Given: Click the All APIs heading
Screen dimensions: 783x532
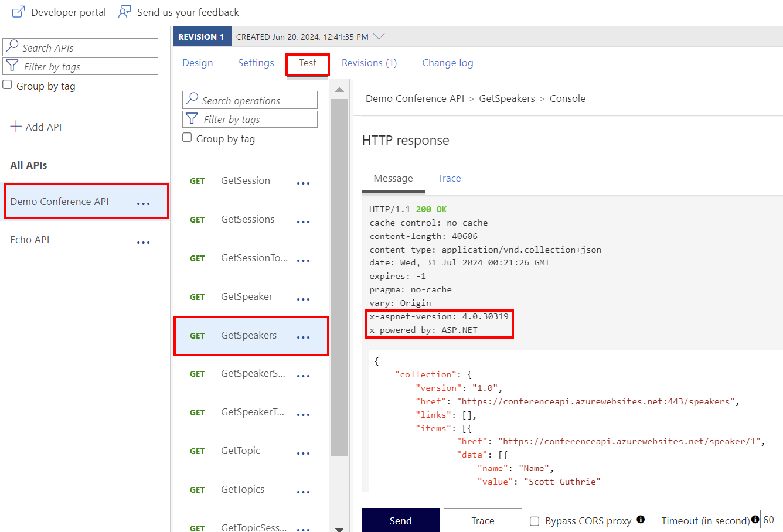Looking at the screenshot, I should [x=29, y=165].
